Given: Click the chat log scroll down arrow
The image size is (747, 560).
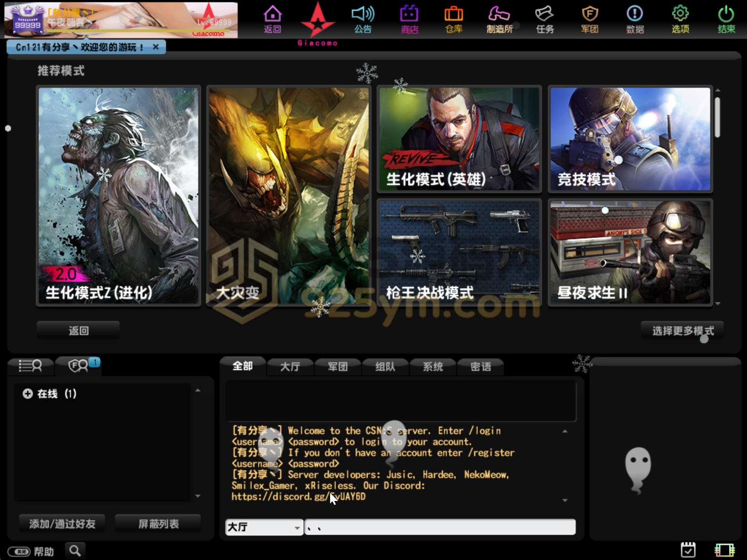Looking at the screenshot, I should 565,500.
